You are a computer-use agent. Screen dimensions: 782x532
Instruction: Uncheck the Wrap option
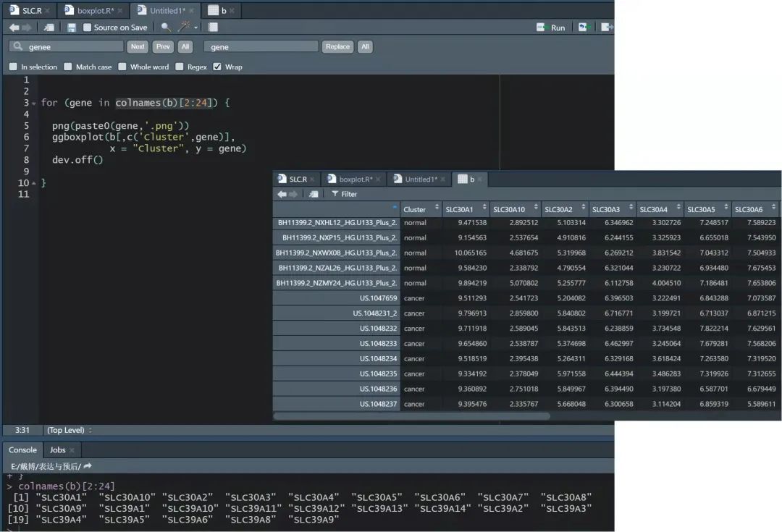click(217, 67)
